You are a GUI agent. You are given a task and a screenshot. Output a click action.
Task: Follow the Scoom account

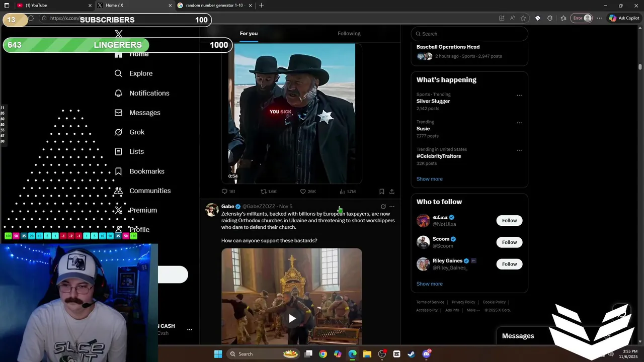click(509, 242)
